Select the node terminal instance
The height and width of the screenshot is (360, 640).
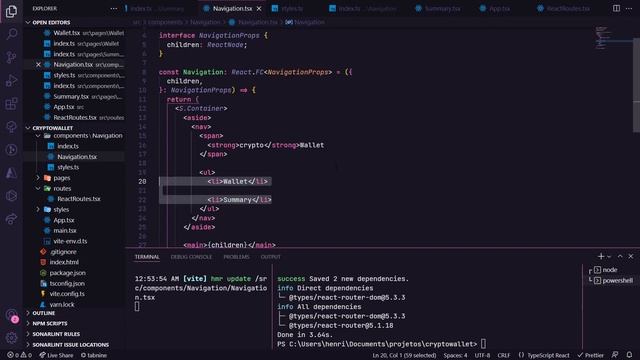click(609, 270)
